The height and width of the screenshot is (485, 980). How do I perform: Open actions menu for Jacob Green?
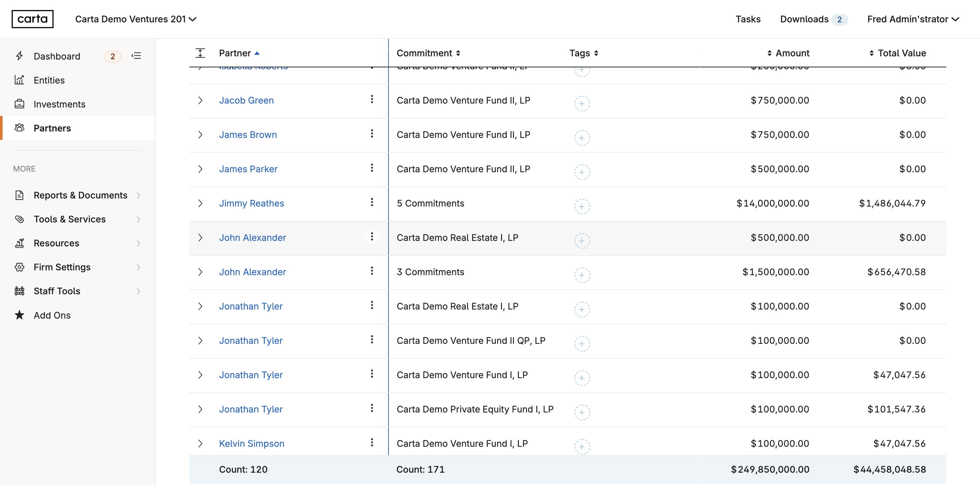(x=372, y=99)
